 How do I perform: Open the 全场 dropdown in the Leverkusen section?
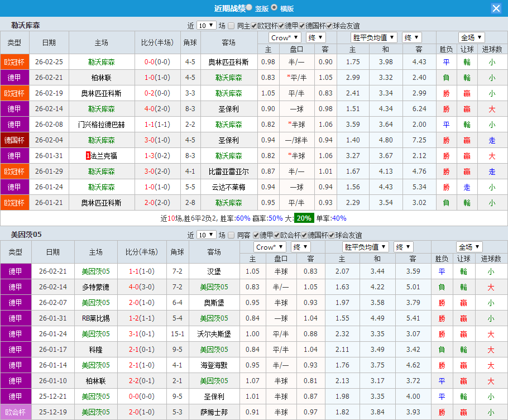tap(471, 37)
